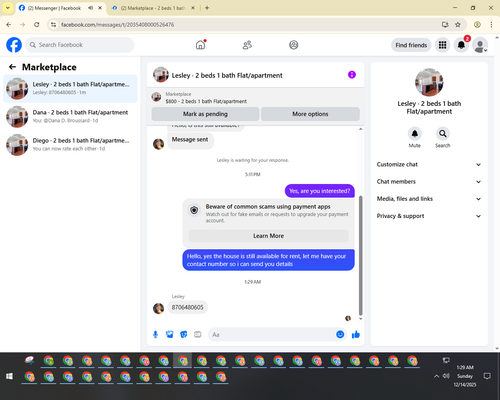500x400 pixels.
Task: Click Lesley's avatar beside 8706480605 message
Action: pos(158,308)
